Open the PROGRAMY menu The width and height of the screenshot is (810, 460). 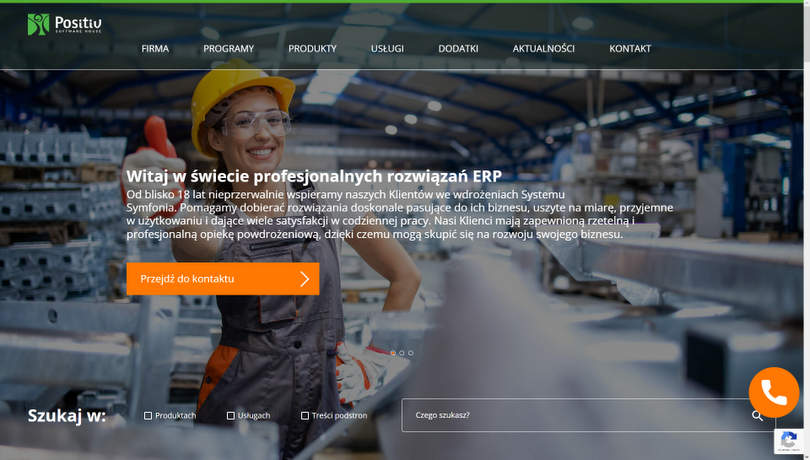228,49
